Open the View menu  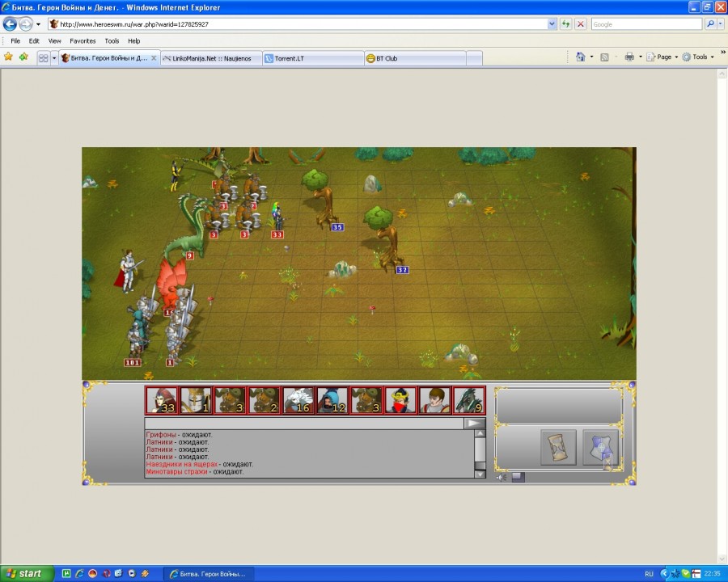pos(55,41)
